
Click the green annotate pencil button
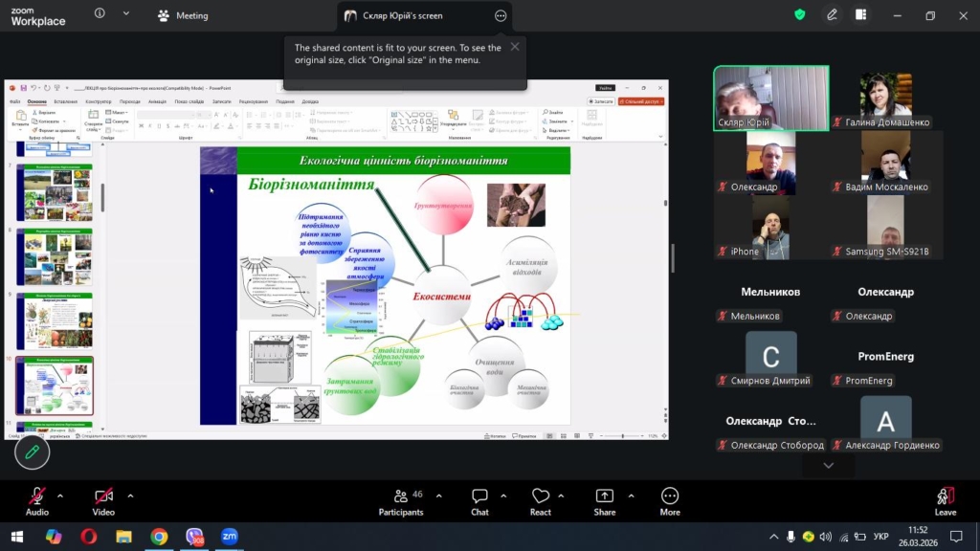point(32,452)
